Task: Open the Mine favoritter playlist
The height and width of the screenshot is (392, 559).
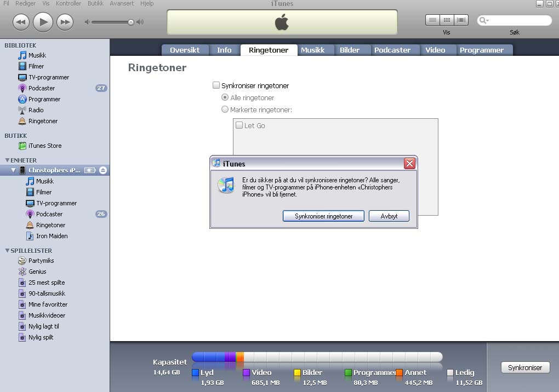Action: (x=55, y=304)
